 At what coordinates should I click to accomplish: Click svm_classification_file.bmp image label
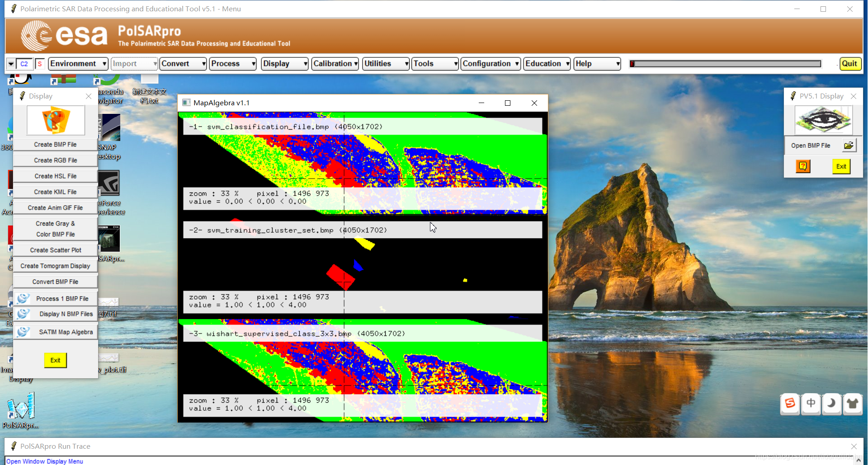point(363,127)
